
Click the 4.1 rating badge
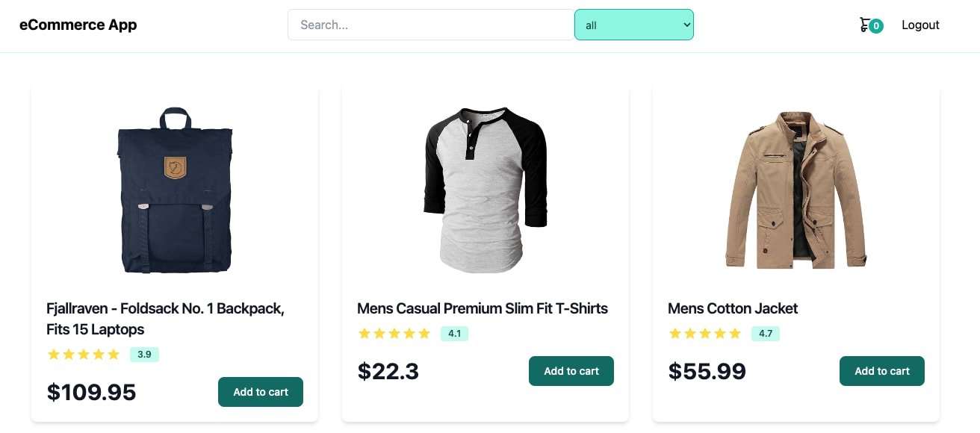(x=454, y=334)
